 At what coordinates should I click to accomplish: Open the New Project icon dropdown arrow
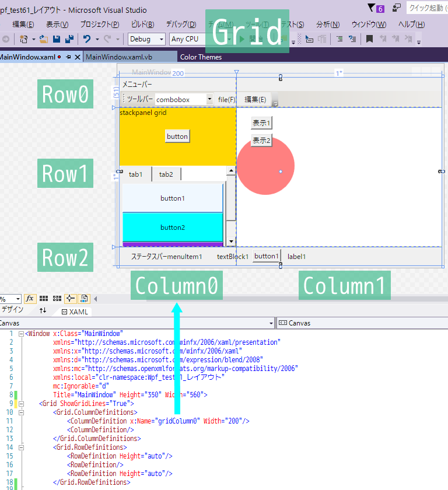point(33,40)
